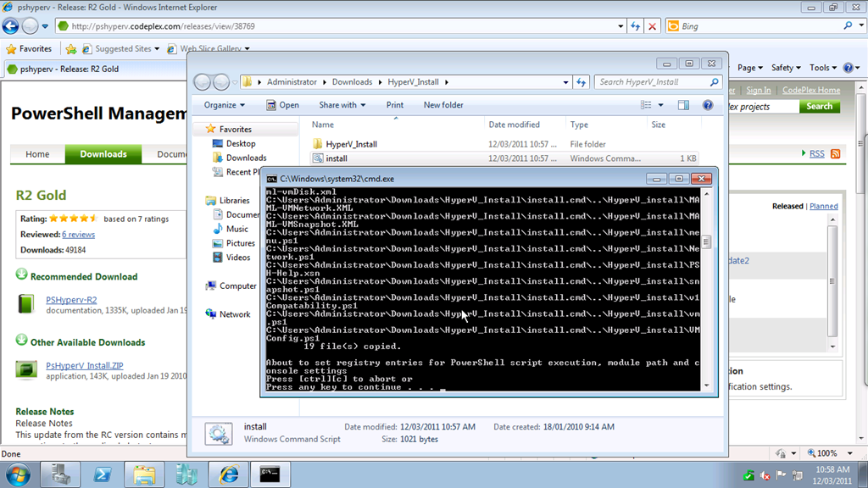
Task: Open the PSHyperv-R2 download link
Action: pyautogui.click(x=71, y=300)
